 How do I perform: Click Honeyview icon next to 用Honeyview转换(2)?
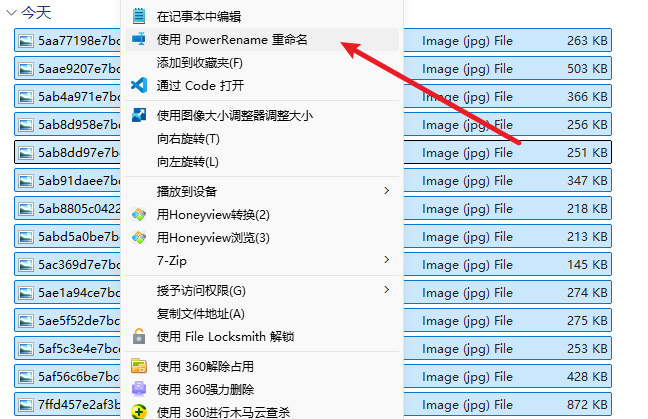[139, 214]
